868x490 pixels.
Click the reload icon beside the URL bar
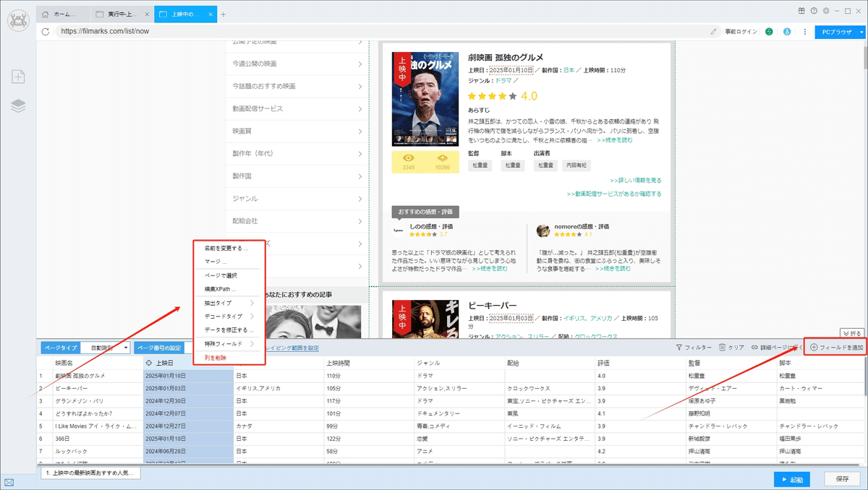point(46,32)
